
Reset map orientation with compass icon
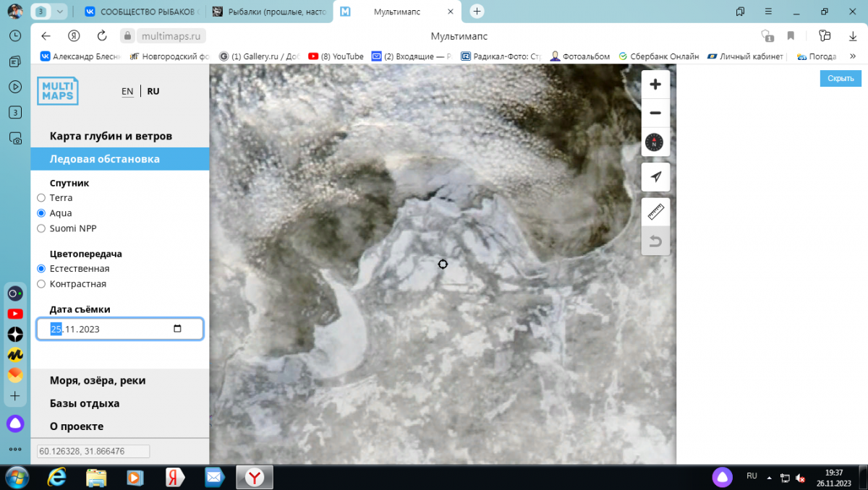pyautogui.click(x=655, y=142)
